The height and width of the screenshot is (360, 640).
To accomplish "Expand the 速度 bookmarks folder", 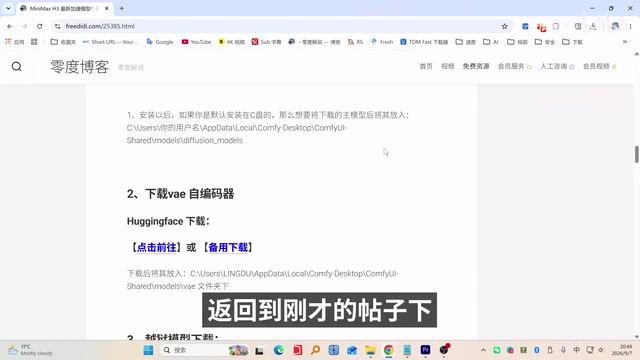I will [x=466, y=42].
